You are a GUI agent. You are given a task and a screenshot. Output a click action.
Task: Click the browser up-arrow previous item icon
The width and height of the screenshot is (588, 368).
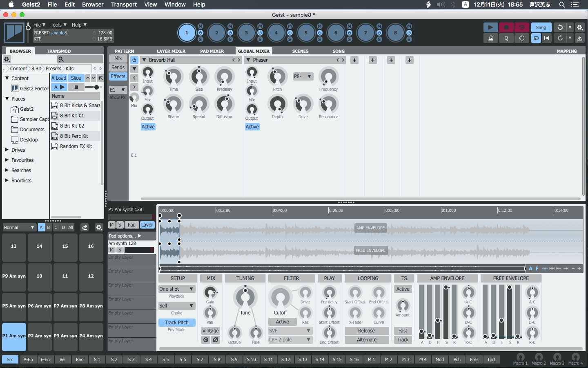[x=87, y=78]
